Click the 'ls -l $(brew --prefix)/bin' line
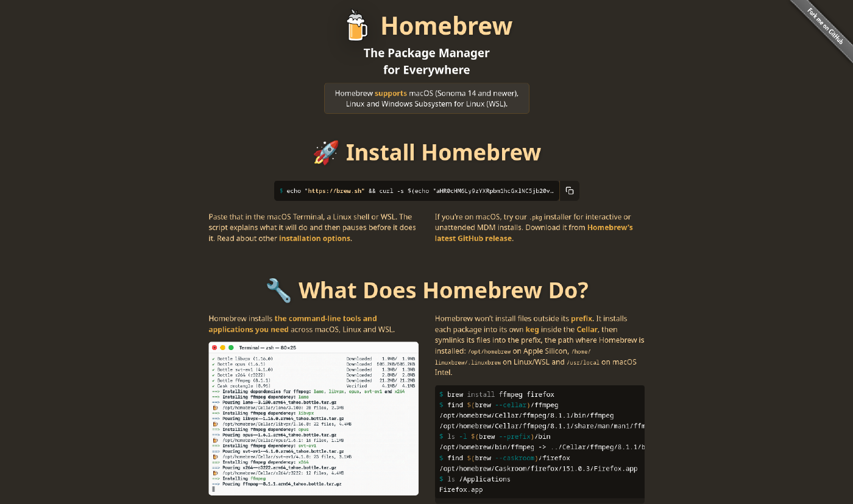 (494, 436)
